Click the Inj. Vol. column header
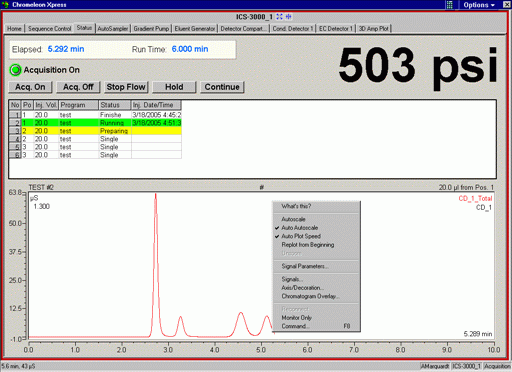 click(x=46, y=105)
